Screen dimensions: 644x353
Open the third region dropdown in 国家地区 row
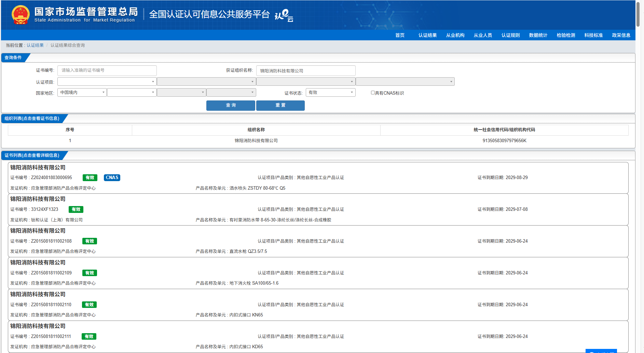(x=181, y=93)
